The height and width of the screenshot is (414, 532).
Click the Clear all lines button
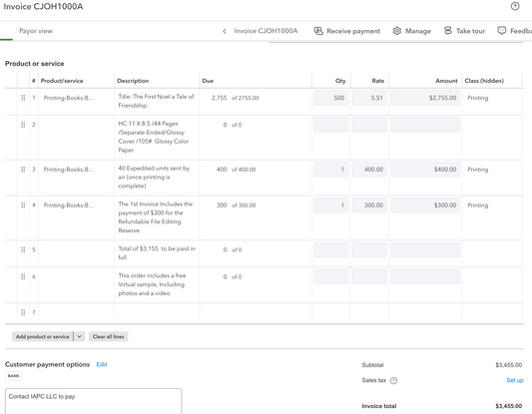point(108,336)
